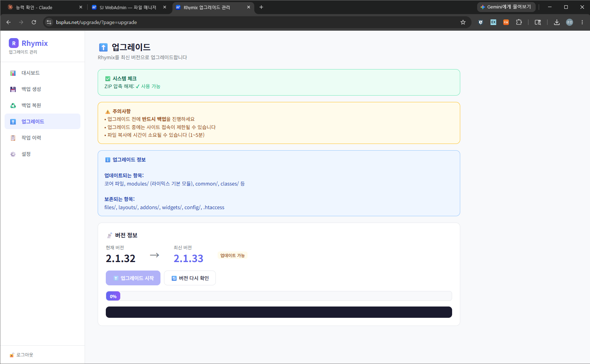Open the 백업 복원 sidebar menu

point(42,105)
